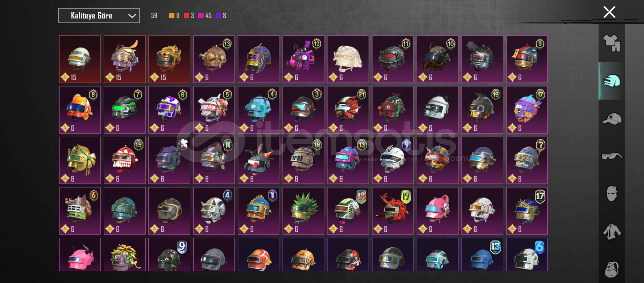Open the Kaliteye Göre sort dropdown
Image resolution: width=644 pixels, height=283 pixels.
click(x=99, y=16)
